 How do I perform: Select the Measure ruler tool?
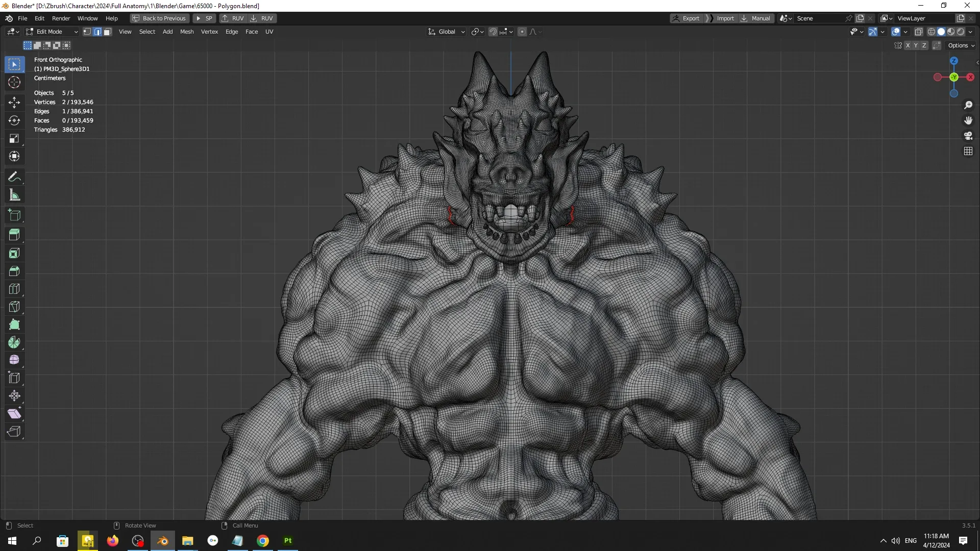click(14, 195)
